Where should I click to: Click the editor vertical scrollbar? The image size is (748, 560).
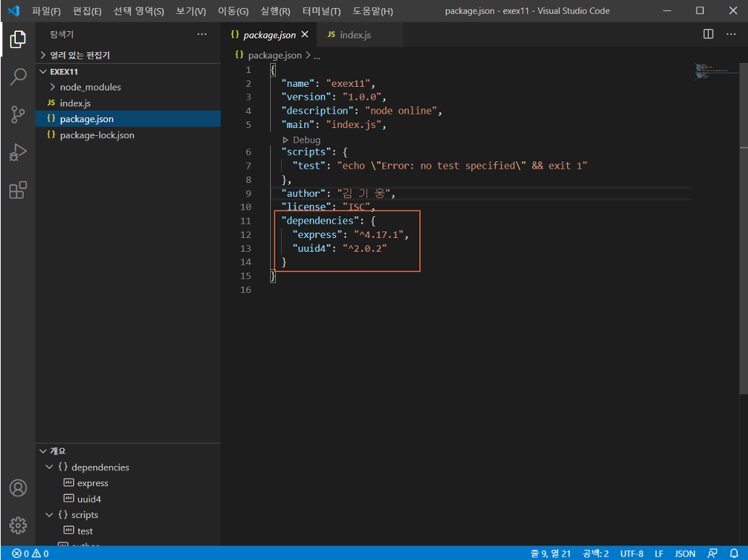(743, 229)
